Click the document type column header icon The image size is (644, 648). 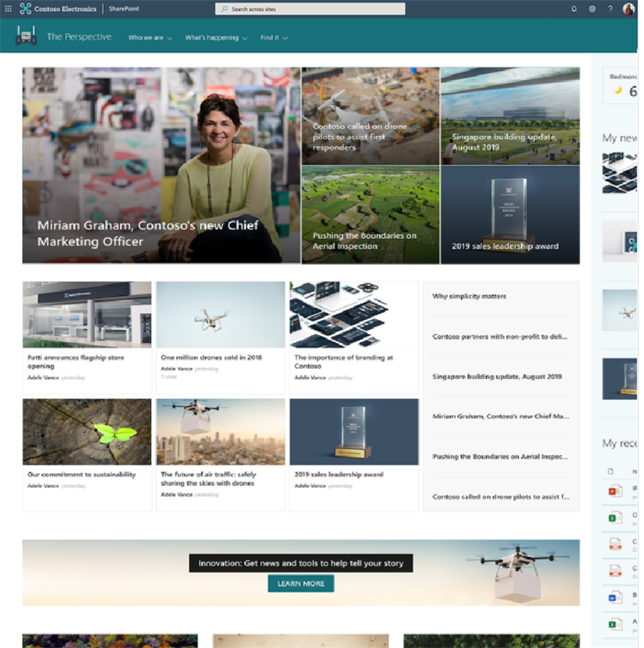pos(610,471)
